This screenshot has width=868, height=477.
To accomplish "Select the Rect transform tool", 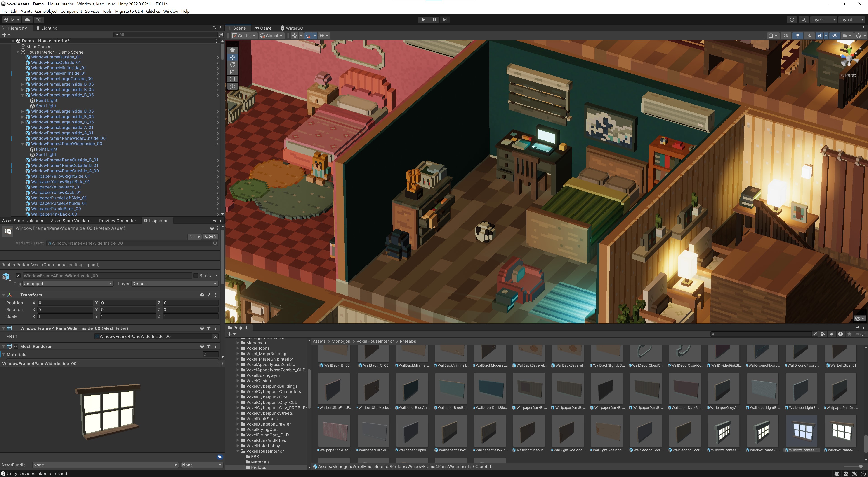I will coord(233,79).
